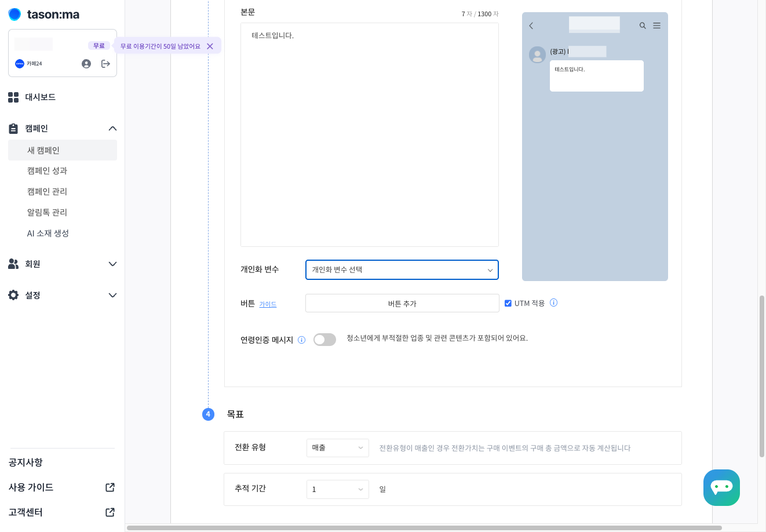Toggle the UTM 적용 checkbox

tap(508, 303)
